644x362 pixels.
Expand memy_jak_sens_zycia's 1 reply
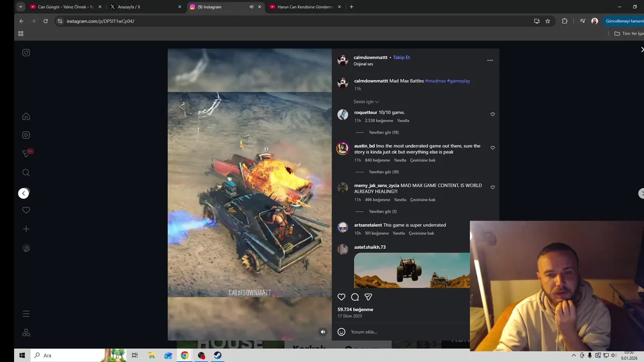point(383,212)
